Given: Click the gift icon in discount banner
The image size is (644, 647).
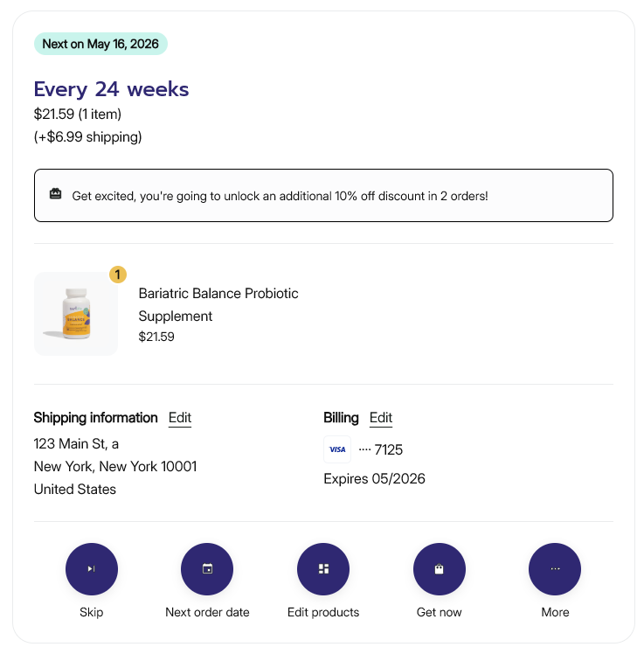Looking at the screenshot, I should tap(56, 195).
